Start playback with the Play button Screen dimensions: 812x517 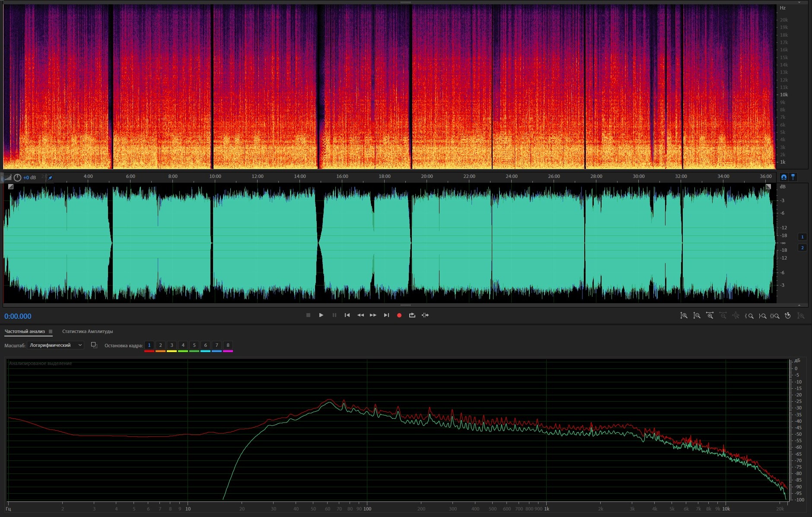[321, 315]
